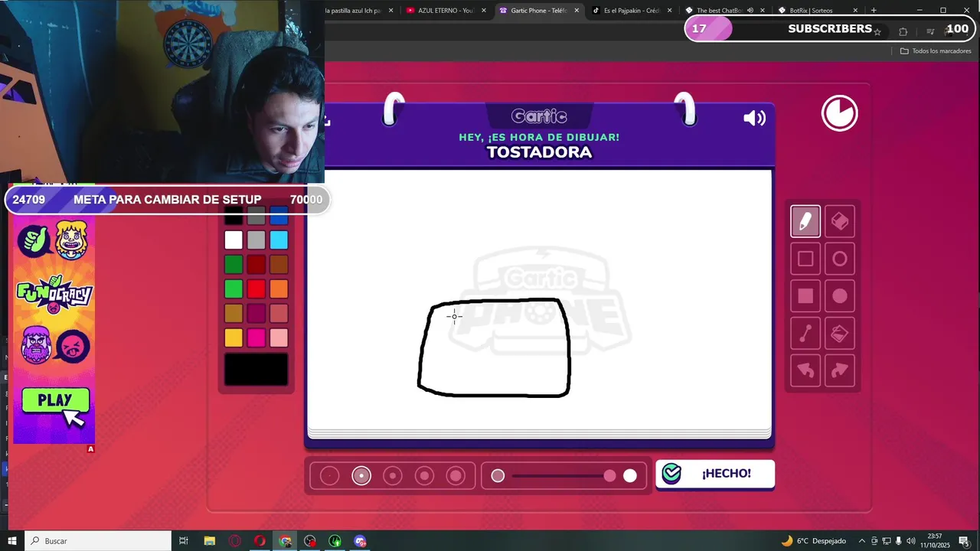Switch to The best ChatBot tab

(x=724, y=11)
